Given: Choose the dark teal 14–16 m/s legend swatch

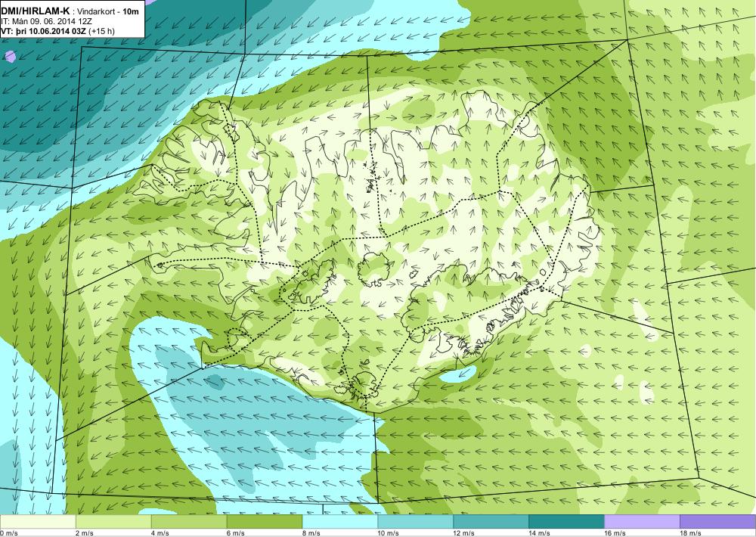Looking at the screenshot, I should point(566,522).
